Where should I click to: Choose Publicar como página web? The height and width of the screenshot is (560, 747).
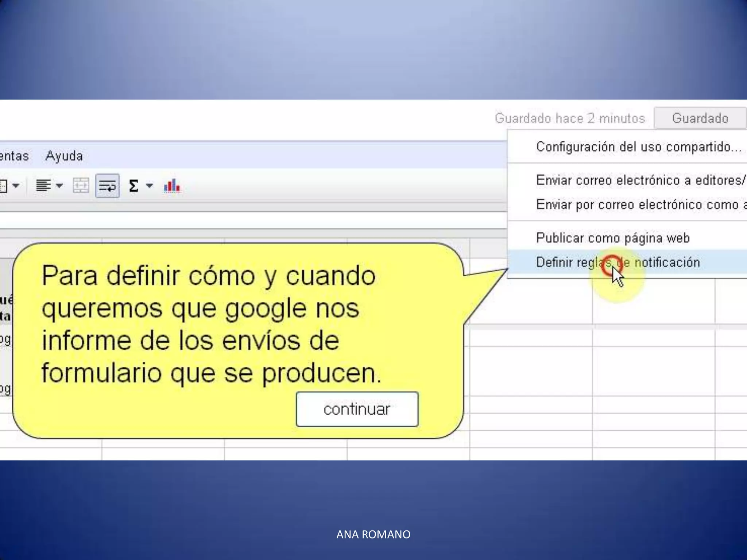point(613,238)
